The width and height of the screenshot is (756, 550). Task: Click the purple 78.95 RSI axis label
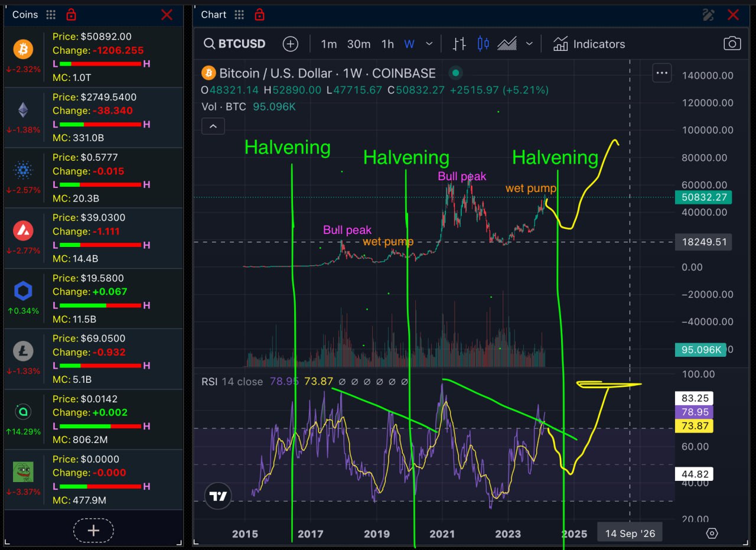[x=694, y=412]
